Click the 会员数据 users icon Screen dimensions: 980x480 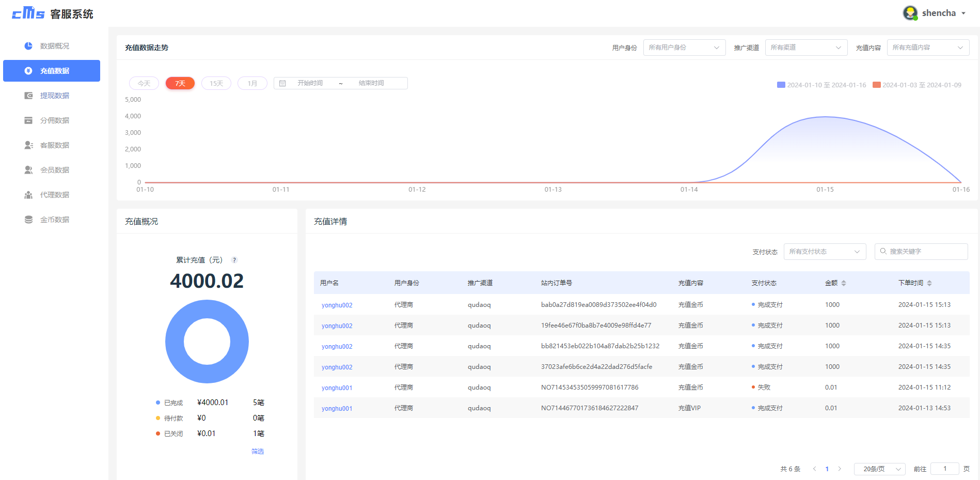point(28,170)
